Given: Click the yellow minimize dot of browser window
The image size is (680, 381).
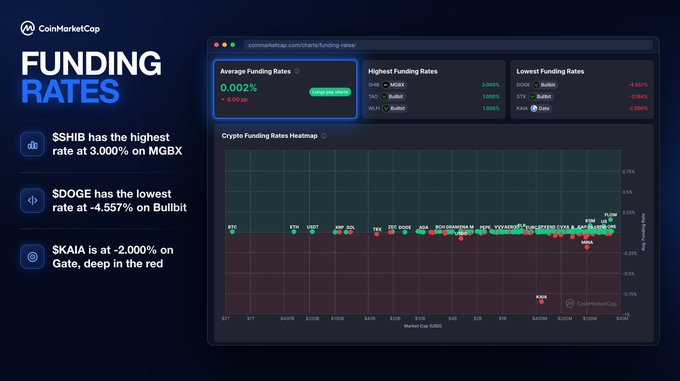Looking at the screenshot, I should coord(225,45).
